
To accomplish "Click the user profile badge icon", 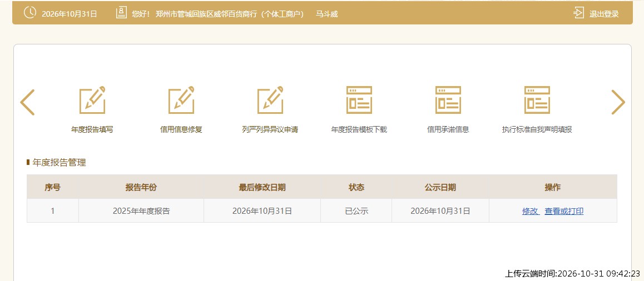I will pyautogui.click(x=121, y=13).
